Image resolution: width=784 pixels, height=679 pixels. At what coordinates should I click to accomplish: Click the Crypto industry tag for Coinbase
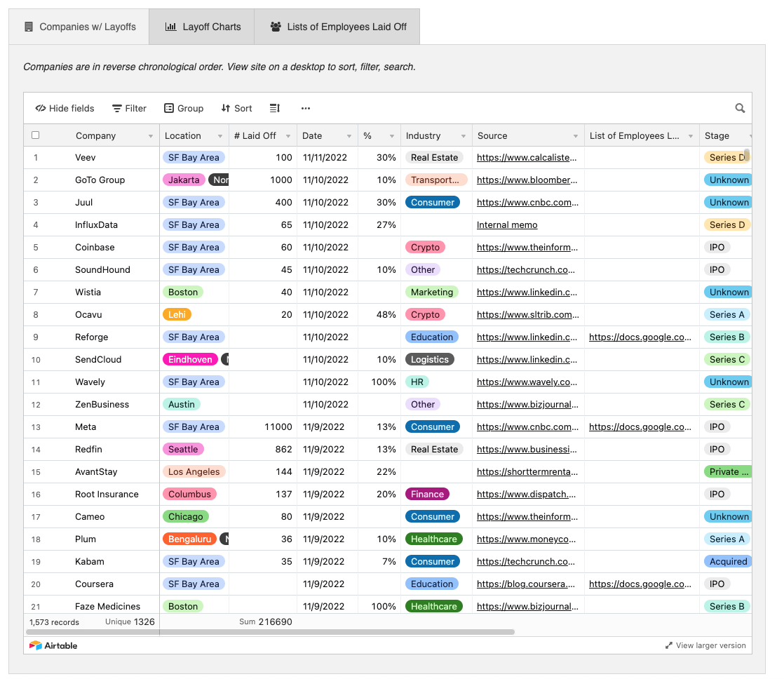[425, 247]
